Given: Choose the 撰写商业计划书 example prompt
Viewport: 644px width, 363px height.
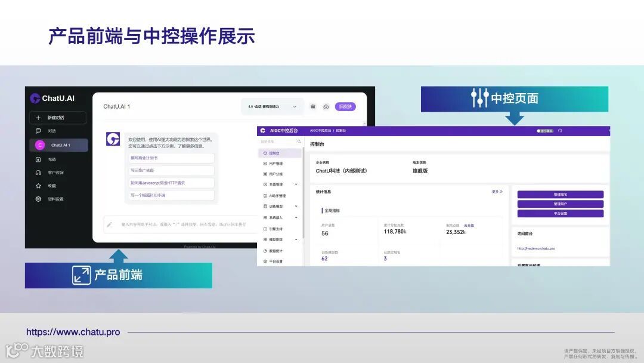Looking at the screenshot, I should [171, 158].
